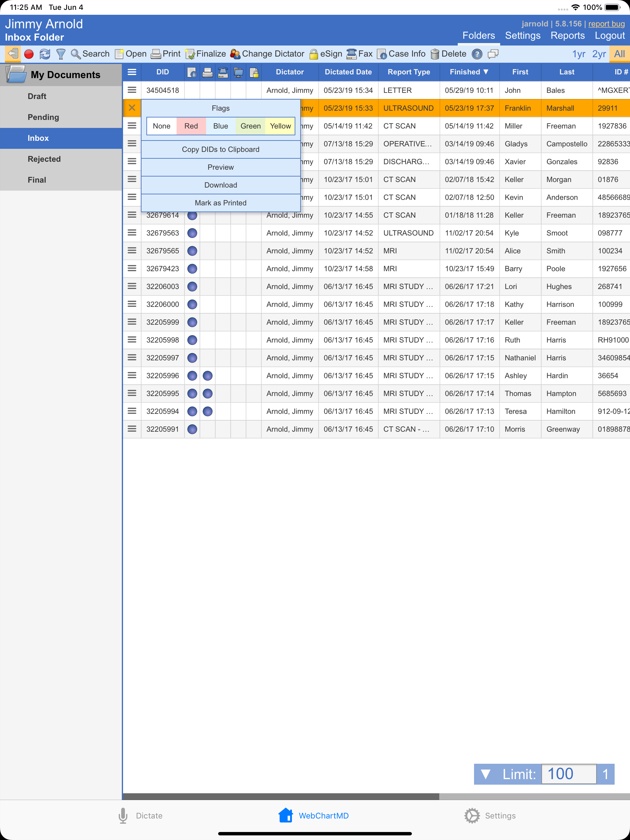630x840 pixels.
Task: Choose Mark as Printed
Action: click(221, 203)
